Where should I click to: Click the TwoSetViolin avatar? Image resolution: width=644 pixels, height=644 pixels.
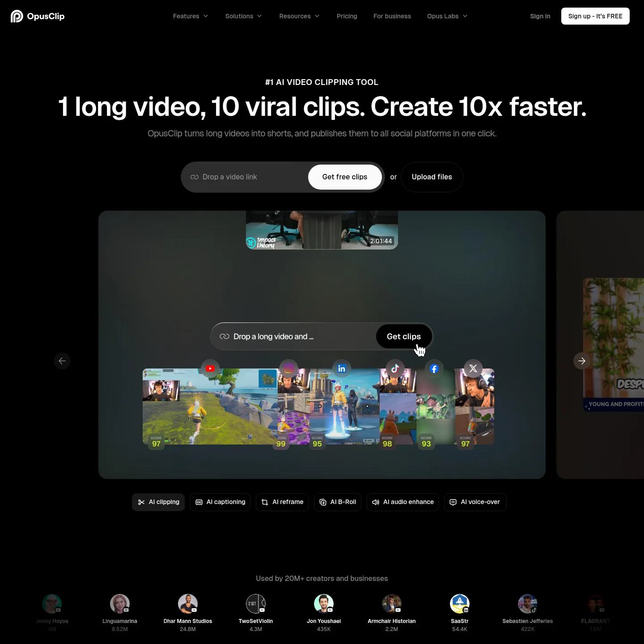[x=256, y=604]
